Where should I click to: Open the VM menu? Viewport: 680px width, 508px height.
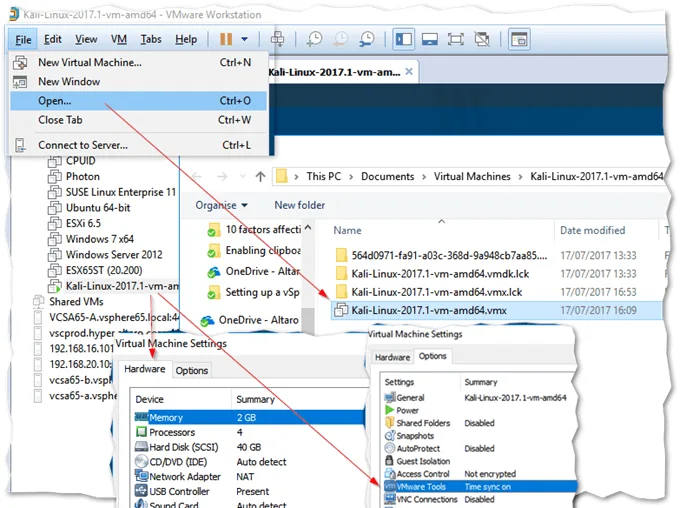click(118, 39)
